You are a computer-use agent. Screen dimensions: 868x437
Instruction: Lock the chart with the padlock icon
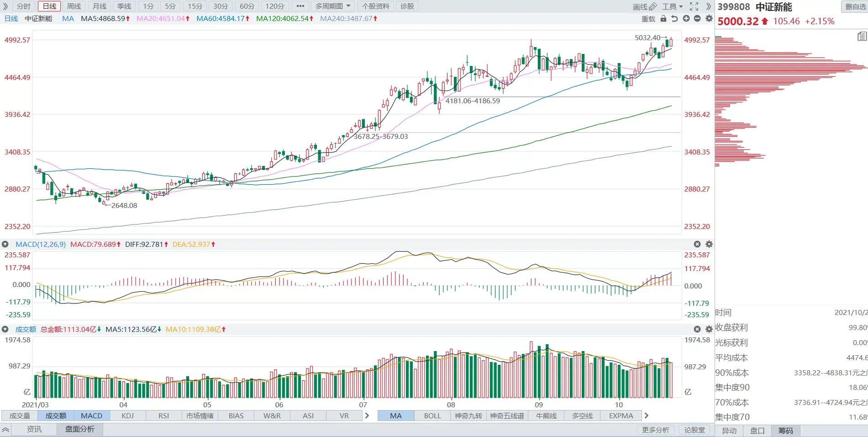click(663, 19)
